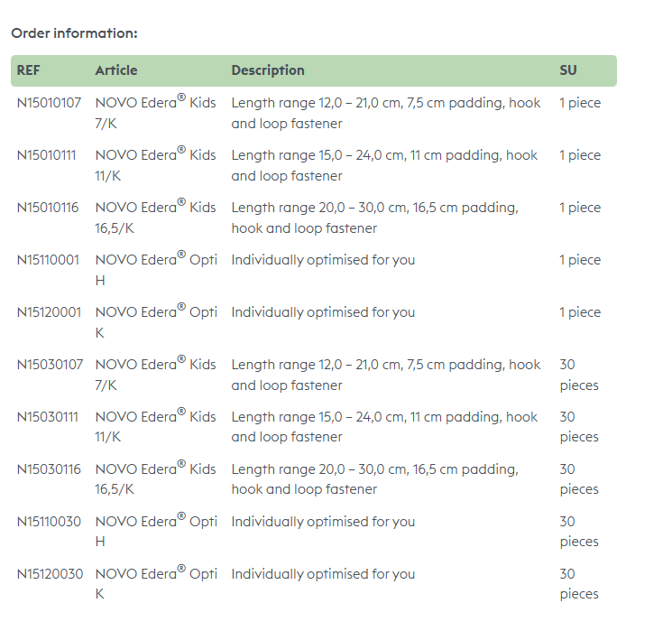Click the description in the N15010107 row

(x=385, y=113)
